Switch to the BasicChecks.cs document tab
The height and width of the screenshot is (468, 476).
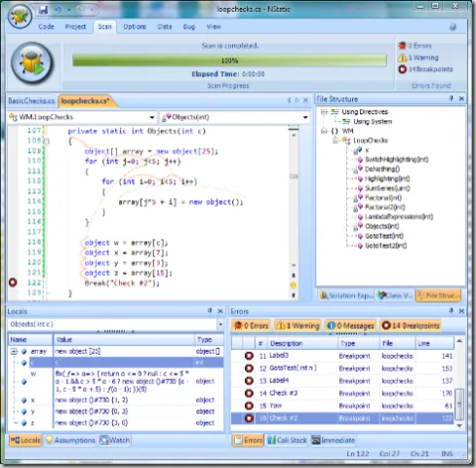31,101
